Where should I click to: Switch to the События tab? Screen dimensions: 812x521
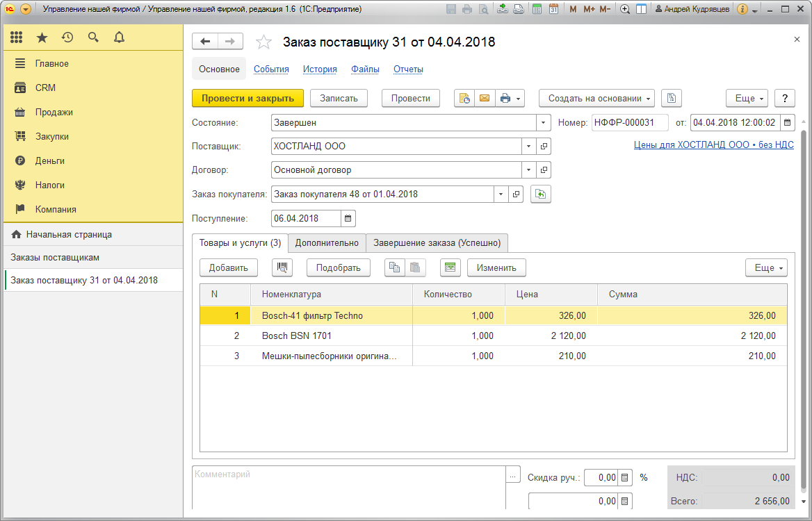[x=271, y=69]
